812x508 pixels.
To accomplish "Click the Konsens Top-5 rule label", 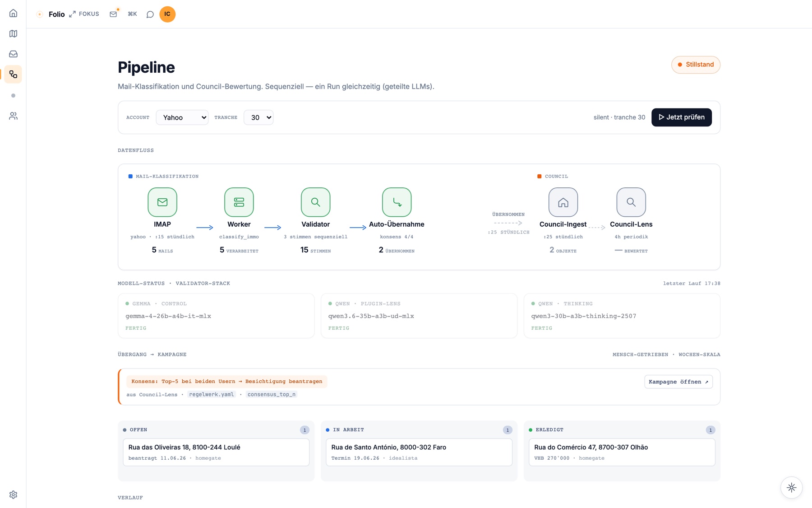I will (x=227, y=381).
